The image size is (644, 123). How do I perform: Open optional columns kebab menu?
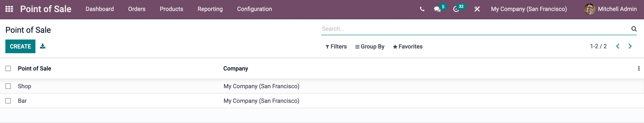(x=638, y=68)
